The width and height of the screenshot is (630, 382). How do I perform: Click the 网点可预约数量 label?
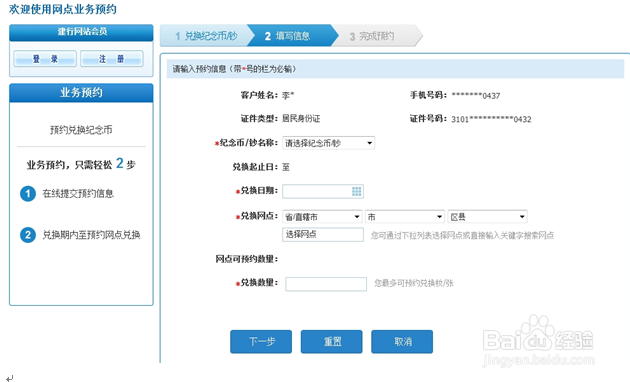(247, 259)
